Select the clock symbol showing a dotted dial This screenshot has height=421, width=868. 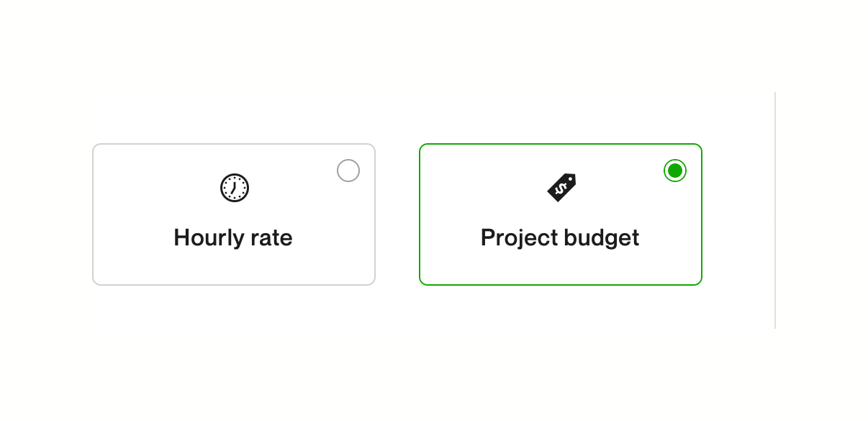[234, 187]
